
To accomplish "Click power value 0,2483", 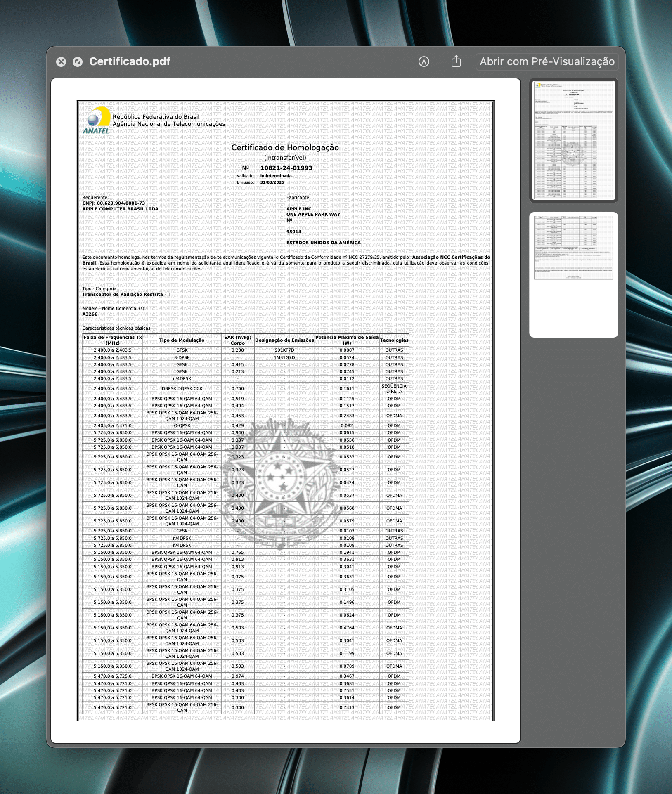I will point(347,416).
